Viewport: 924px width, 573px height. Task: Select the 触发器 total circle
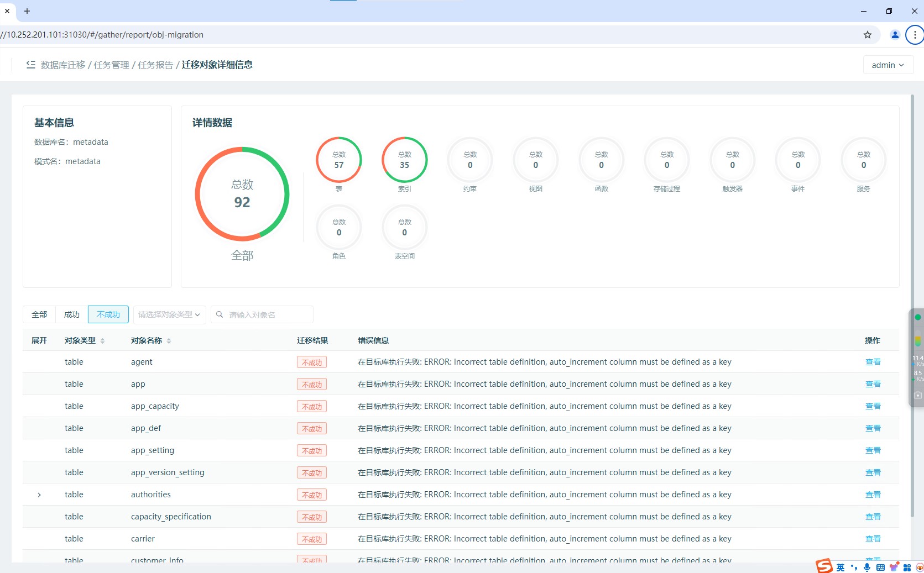733,160
